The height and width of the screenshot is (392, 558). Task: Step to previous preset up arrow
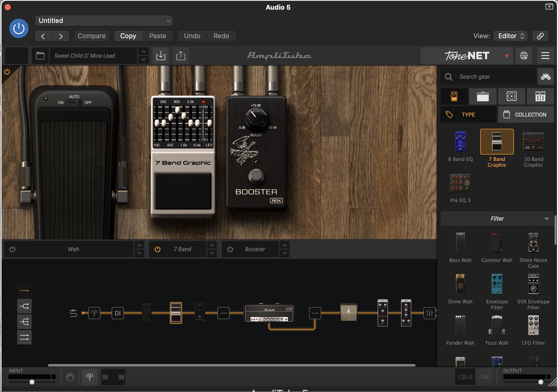pyautogui.click(x=143, y=52)
